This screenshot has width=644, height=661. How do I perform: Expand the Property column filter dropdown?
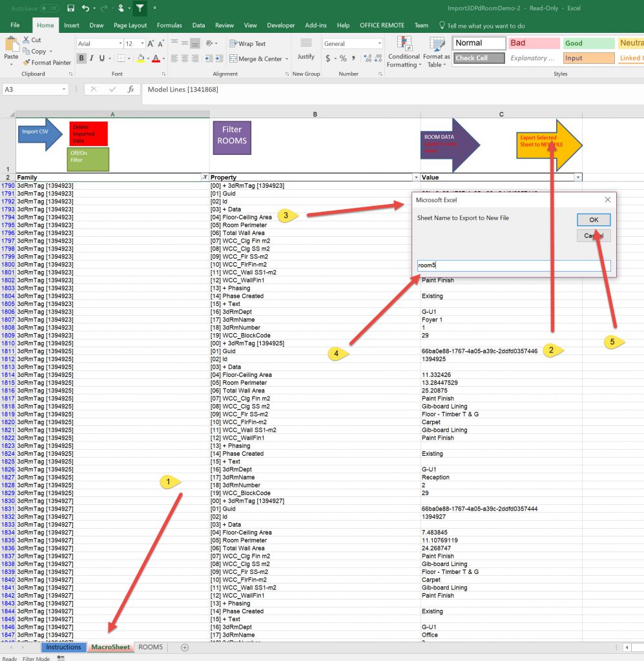pyautogui.click(x=415, y=178)
